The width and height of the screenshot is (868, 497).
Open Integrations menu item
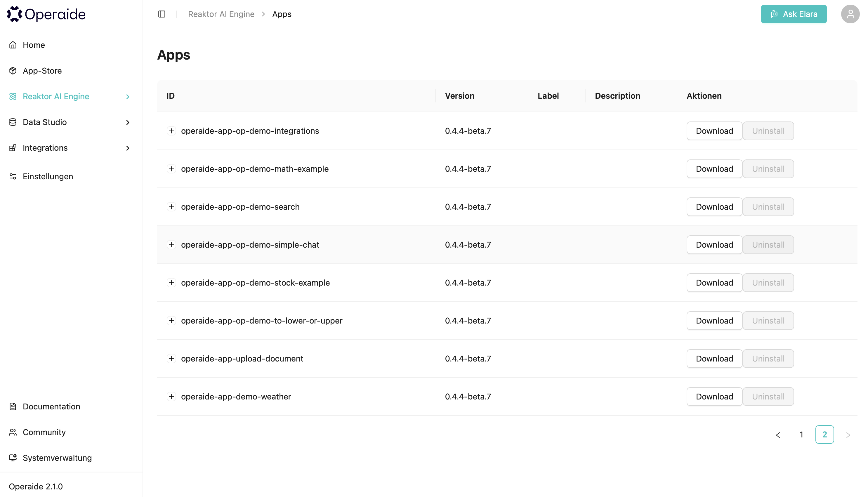pyautogui.click(x=71, y=148)
